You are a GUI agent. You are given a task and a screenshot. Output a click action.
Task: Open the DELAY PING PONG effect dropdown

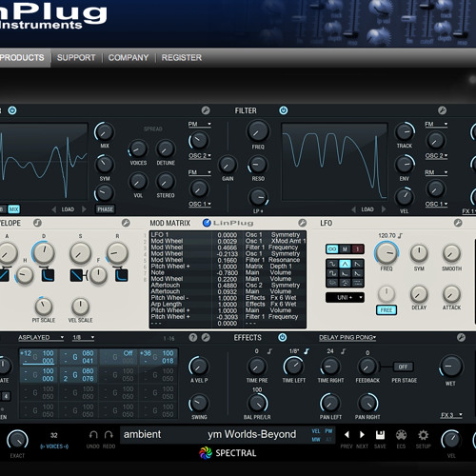pos(347,338)
